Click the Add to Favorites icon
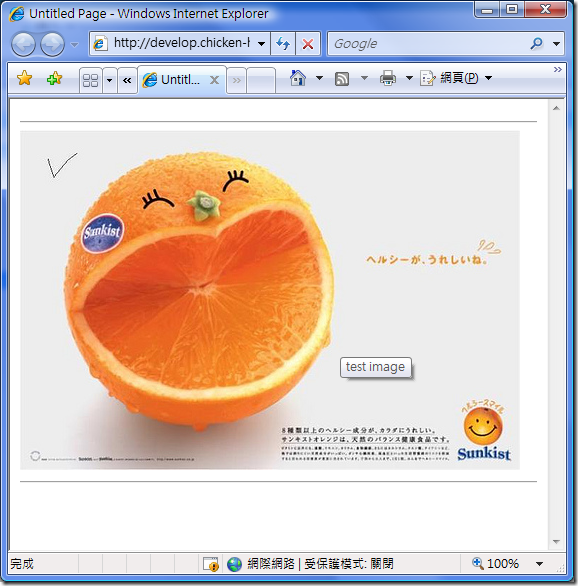Viewport: 578px width, 586px height. [54, 78]
